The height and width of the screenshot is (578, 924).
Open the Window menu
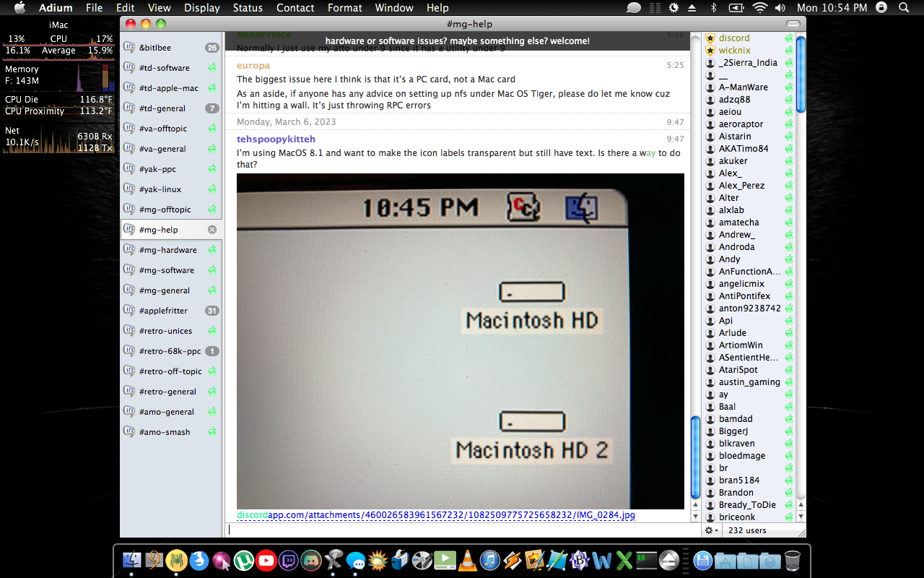[x=394, y=8]
